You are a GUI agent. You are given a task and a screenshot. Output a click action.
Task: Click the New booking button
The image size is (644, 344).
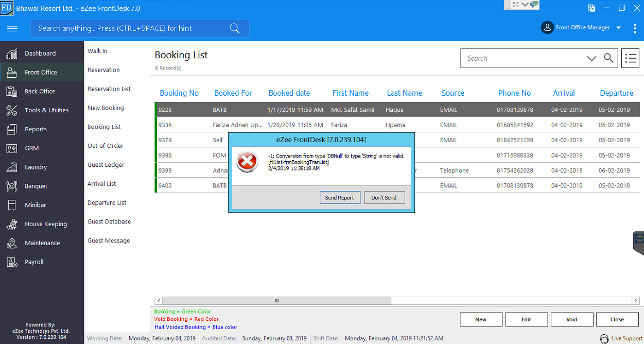[481, 319]
